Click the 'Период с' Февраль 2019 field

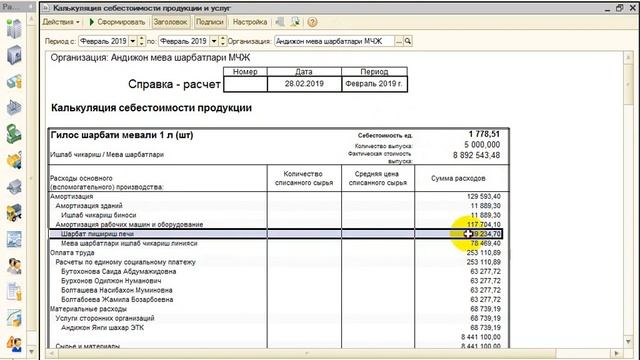(x=104, y=41)
